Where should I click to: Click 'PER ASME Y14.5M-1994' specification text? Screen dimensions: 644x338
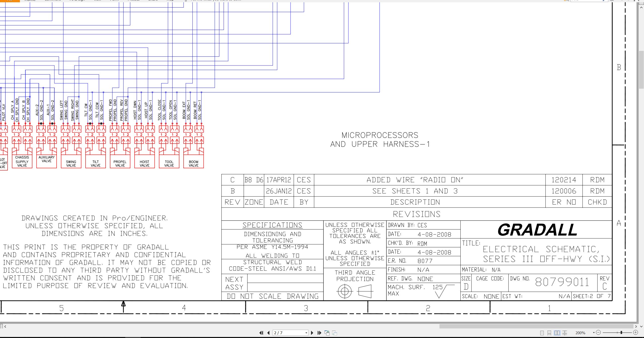click(x=272, y=247)
